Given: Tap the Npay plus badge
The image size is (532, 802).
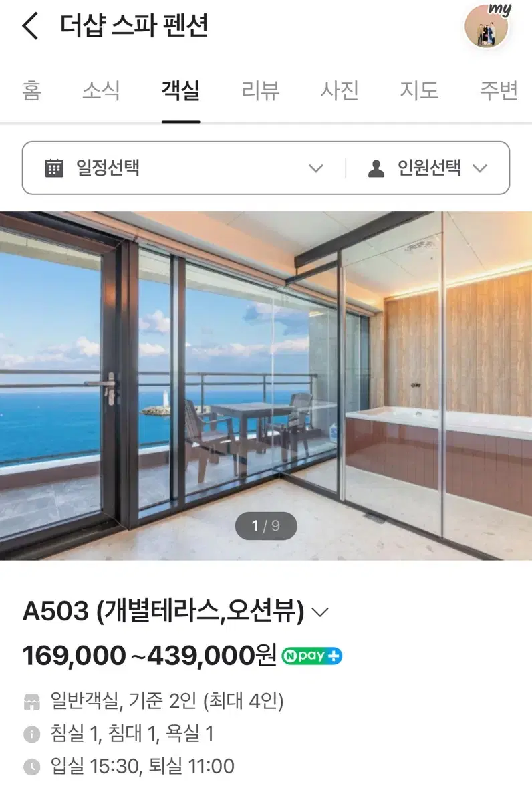Looking at the screenshot, I should [x=311, y=656].
